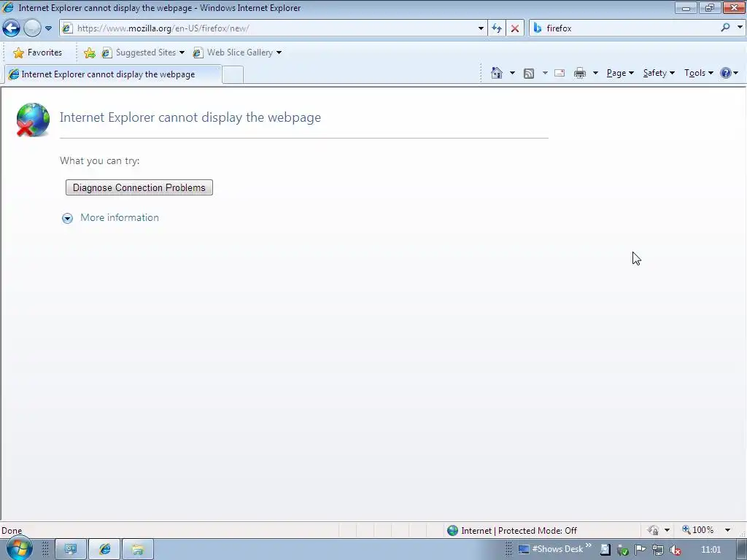This screenshot has width=747, height=560.
Task: Expand the feeds dropdown arrow
Action: (x=545, y=73)
